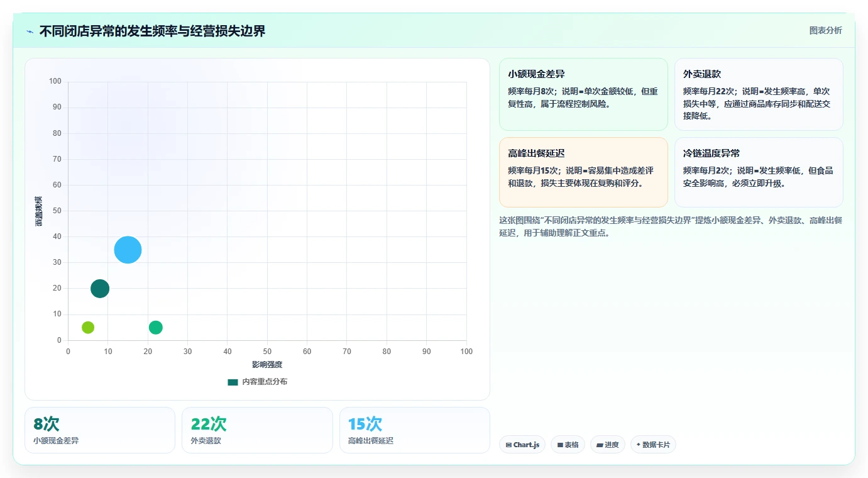Toggle the 内容重点分布 legend color box

pyautogui.click(x=233, y=382)
